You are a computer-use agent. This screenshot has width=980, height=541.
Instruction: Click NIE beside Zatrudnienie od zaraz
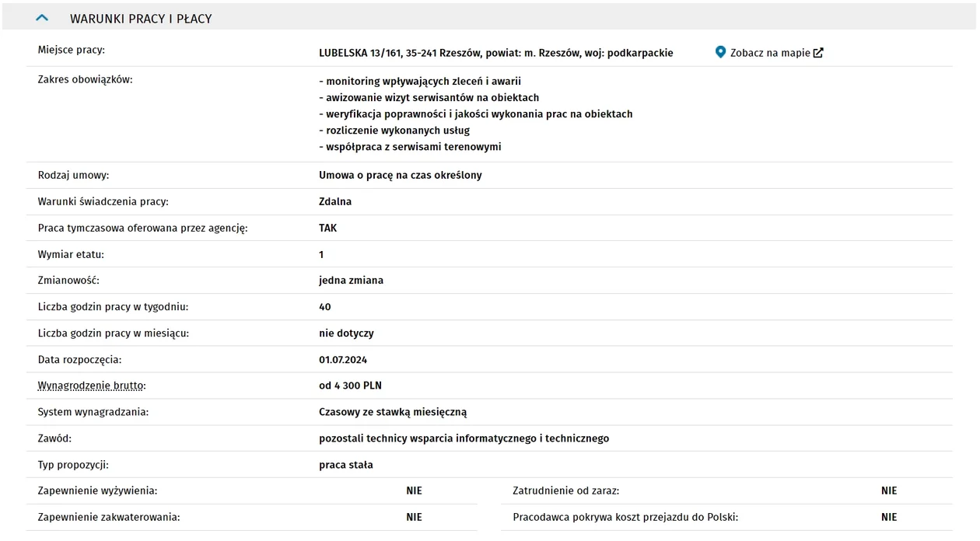pos(889,490)
